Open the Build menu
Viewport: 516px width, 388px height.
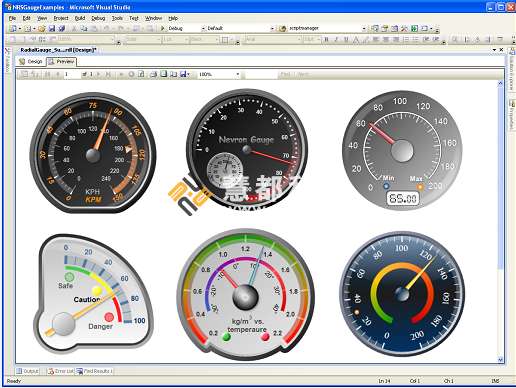[x=80, y=18]
